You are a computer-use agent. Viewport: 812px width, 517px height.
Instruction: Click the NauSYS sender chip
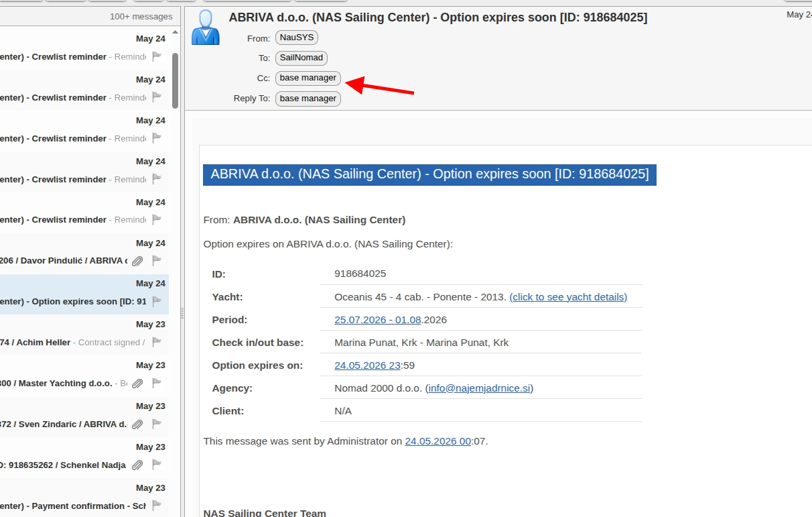click(297, 38)
